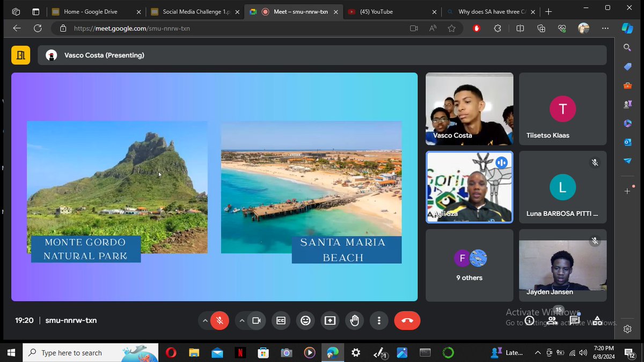Viewport: 644px width, 362px height.
Task: Open Browser essentials heart icon
Action: [562, 28]
